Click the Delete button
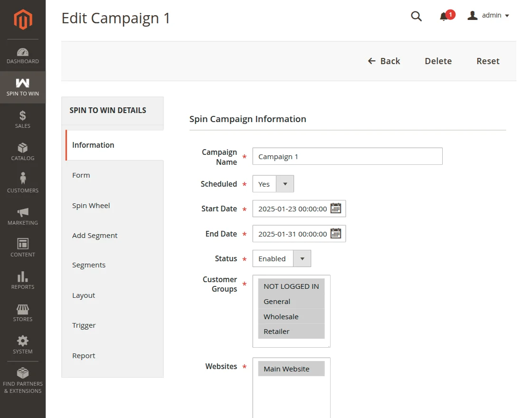The height and width of the screenshot is (418, 532). (438, 61)
